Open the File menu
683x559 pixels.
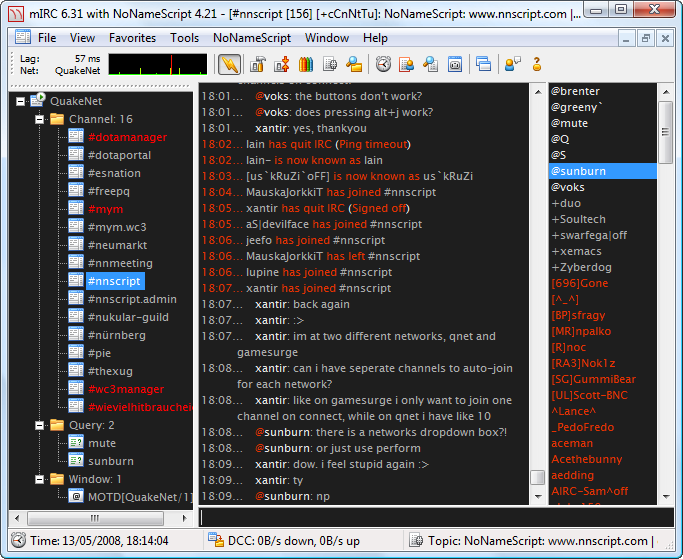pyautogui.click(x=47, y=38)
